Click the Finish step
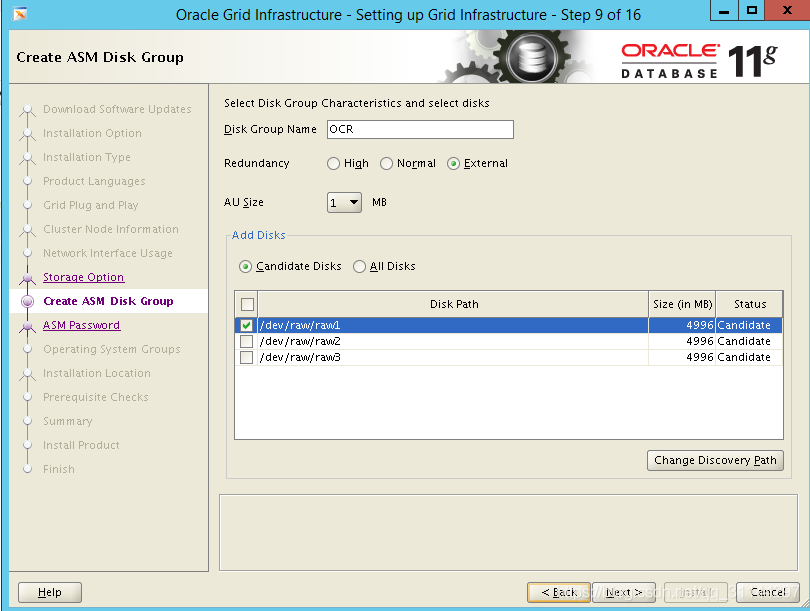Screen dimensions: 810x611 (x=58, y=469)
